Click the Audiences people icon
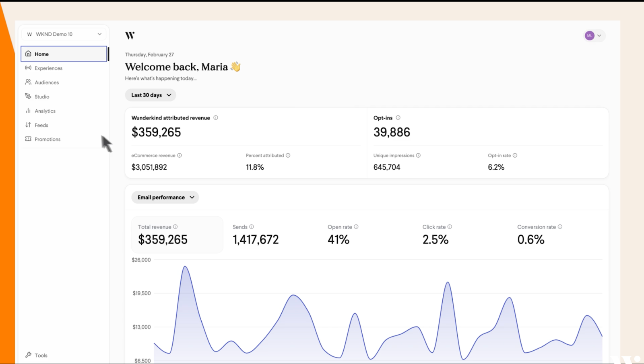Viewport: 644px width, 364px height. pyautogui.click(x=28, y=82)
